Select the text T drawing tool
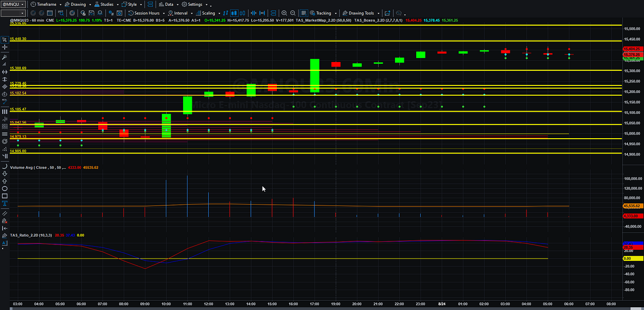The height and width of the screenshot is (310, 644). point(5,203)
